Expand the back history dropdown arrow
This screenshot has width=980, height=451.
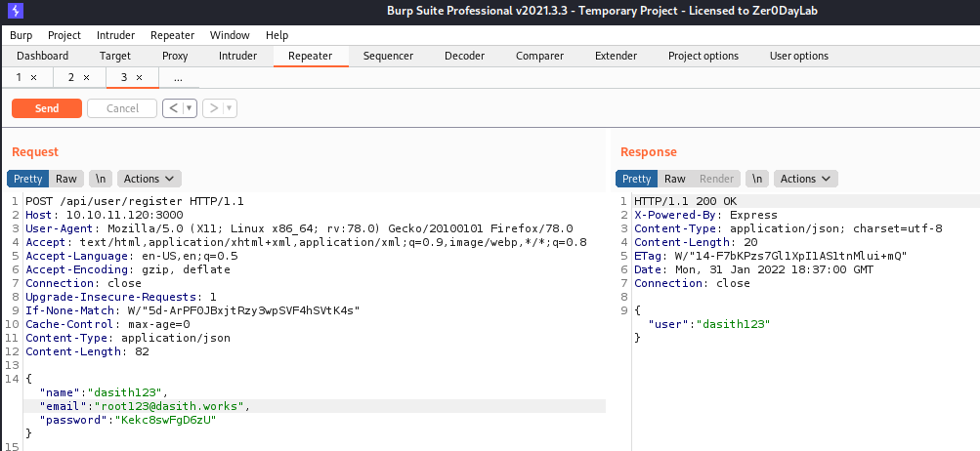point(189,108)
